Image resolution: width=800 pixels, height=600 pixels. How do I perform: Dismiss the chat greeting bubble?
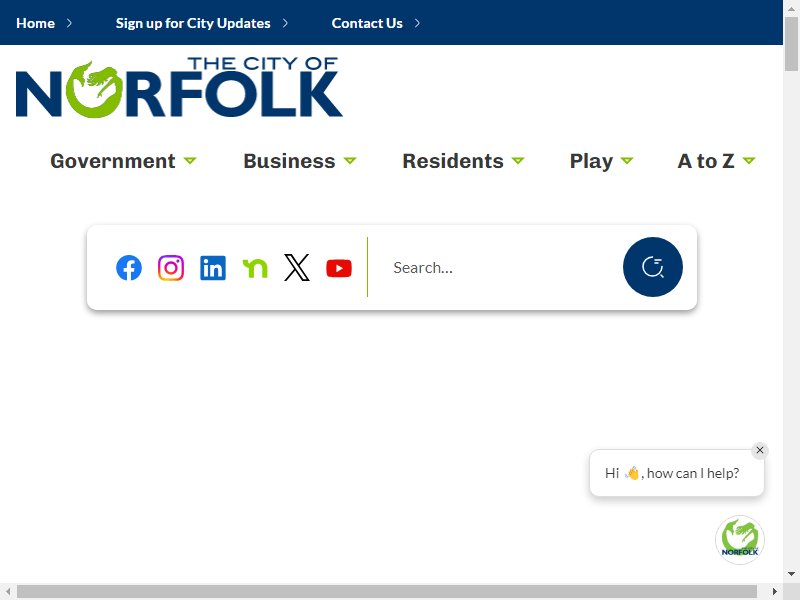[x=760, y=450]
